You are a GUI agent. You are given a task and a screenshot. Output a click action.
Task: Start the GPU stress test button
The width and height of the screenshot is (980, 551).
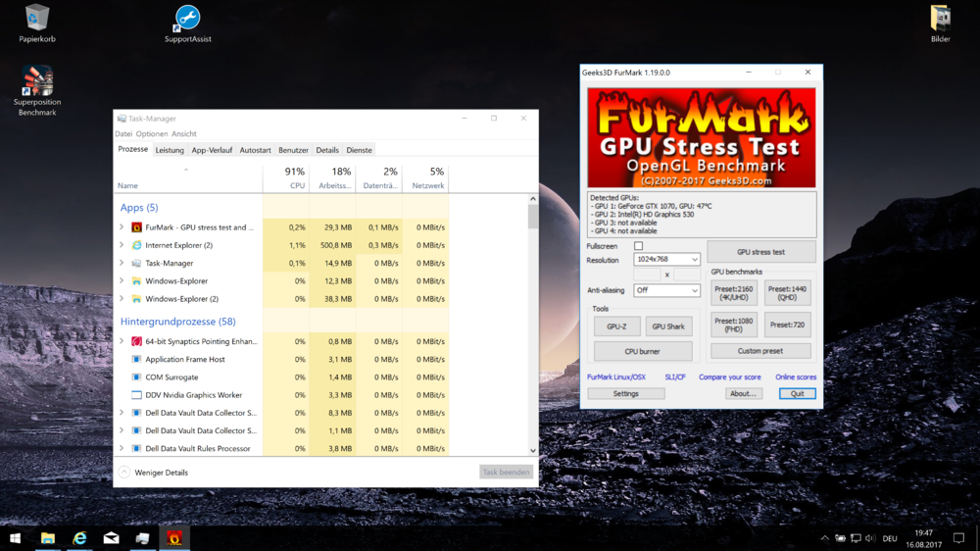click(x=760, y=252)
